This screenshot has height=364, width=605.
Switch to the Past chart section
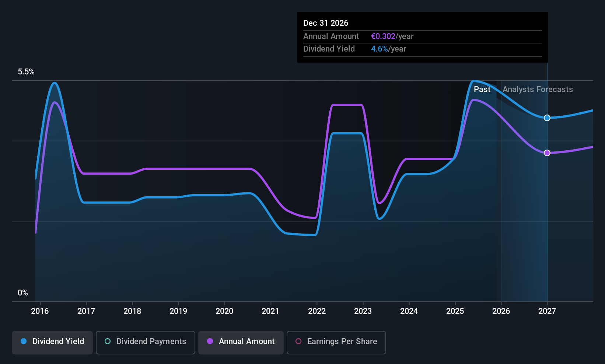click(x=482, y=89)
